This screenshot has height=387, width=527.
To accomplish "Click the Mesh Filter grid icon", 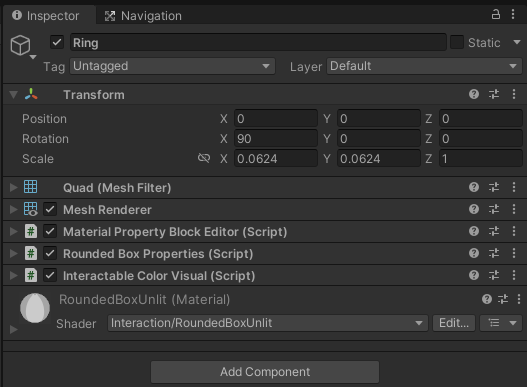I will 31,187.
